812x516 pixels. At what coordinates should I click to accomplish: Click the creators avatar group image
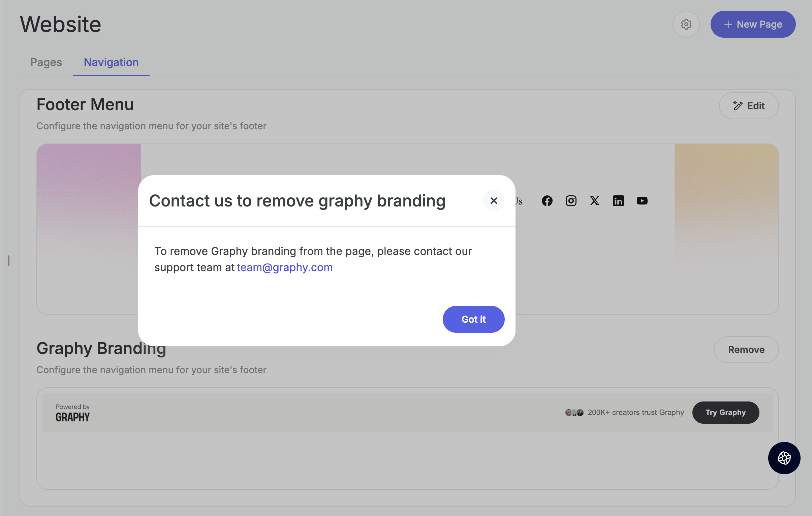574,413
